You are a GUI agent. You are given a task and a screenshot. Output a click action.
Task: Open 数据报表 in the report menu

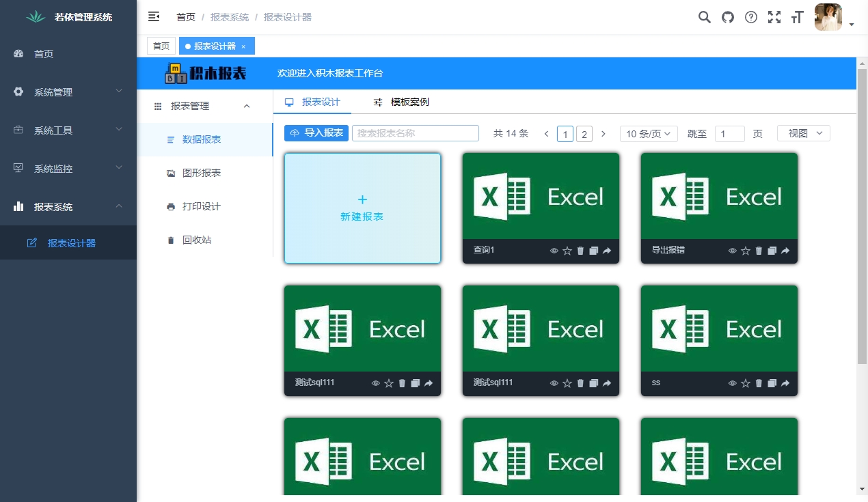pos(205,139)
